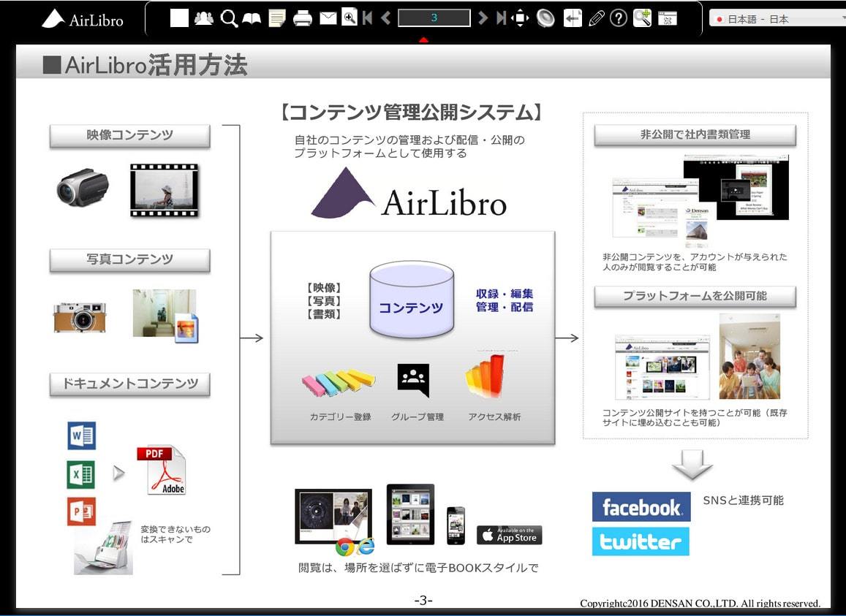This screenshot has height=616, width=846.
Task: Click the film strip photo thumbnail
Action: point(164,191)
